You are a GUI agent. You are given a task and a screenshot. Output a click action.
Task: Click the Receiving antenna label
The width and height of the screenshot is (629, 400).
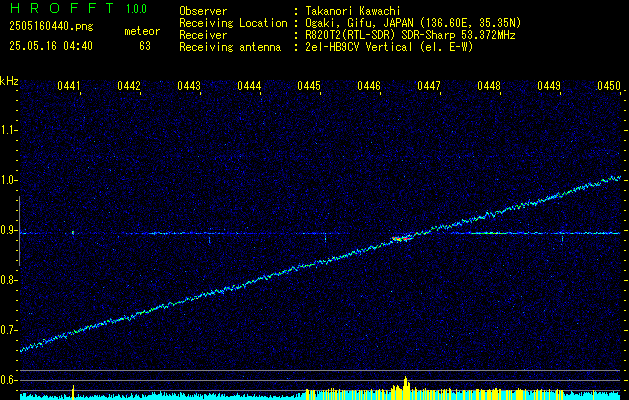[x=230, y=47]
